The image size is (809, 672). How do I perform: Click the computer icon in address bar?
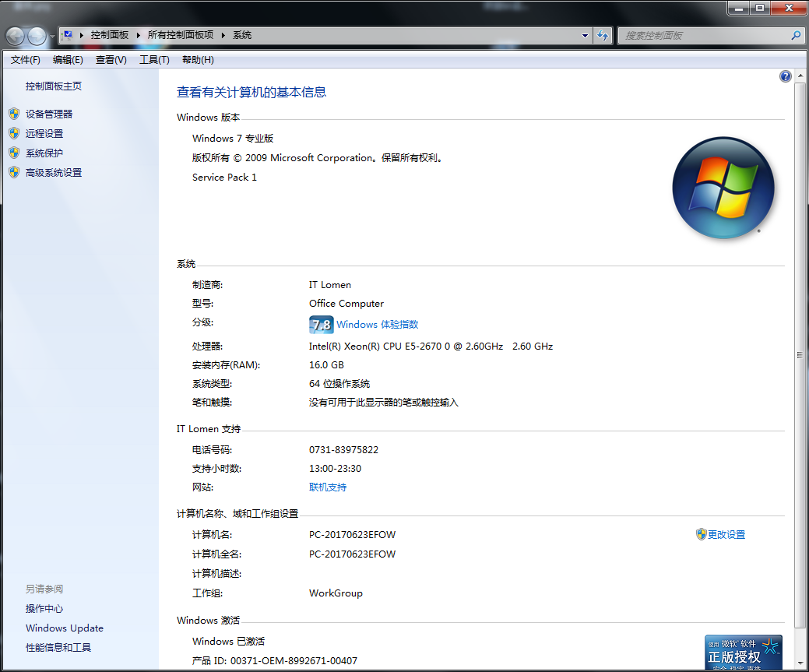pos(68,35)
